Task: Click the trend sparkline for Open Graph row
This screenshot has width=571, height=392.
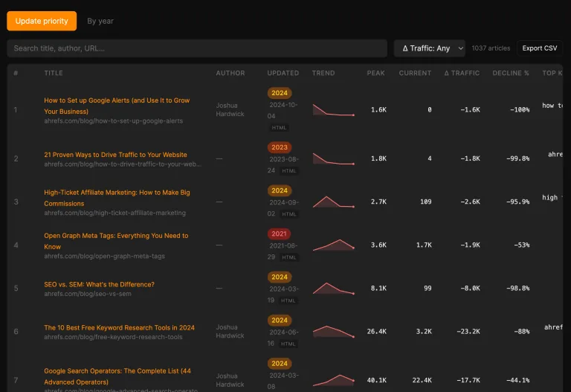Action: click(334, 245)
